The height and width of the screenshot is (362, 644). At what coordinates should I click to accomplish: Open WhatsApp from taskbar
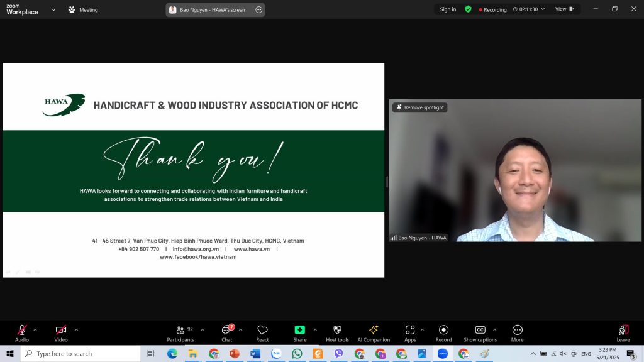pyautogui.click(x=297, y=353)
